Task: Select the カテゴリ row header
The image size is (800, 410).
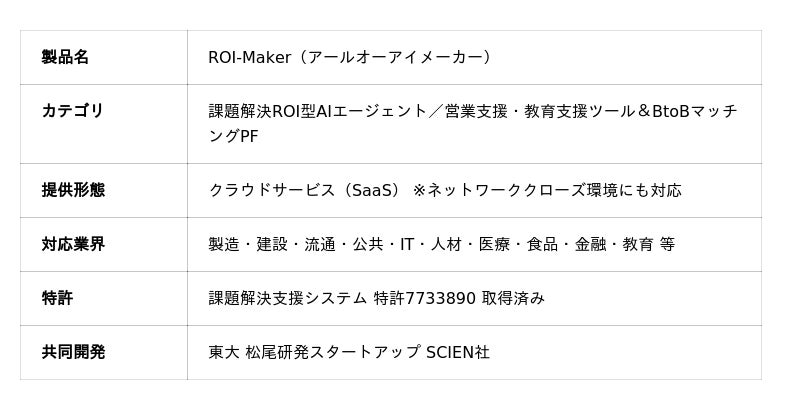Action: click(72, 111)
